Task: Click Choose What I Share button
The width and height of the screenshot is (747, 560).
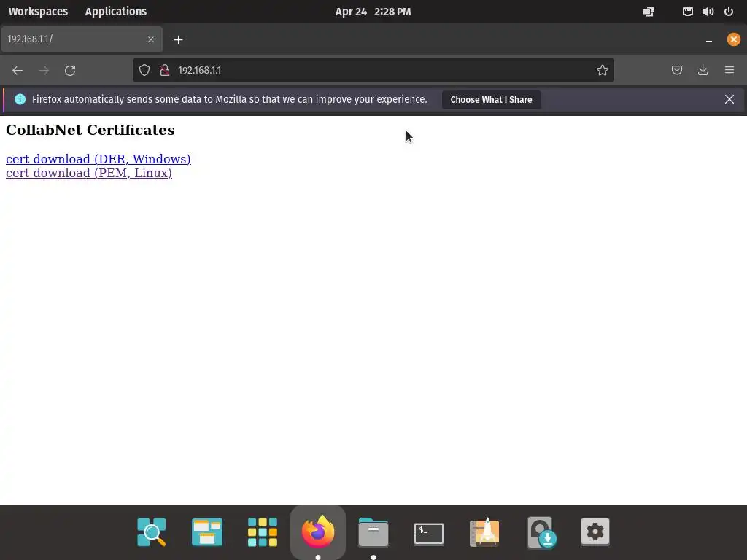Action: [x=491, y=100]
